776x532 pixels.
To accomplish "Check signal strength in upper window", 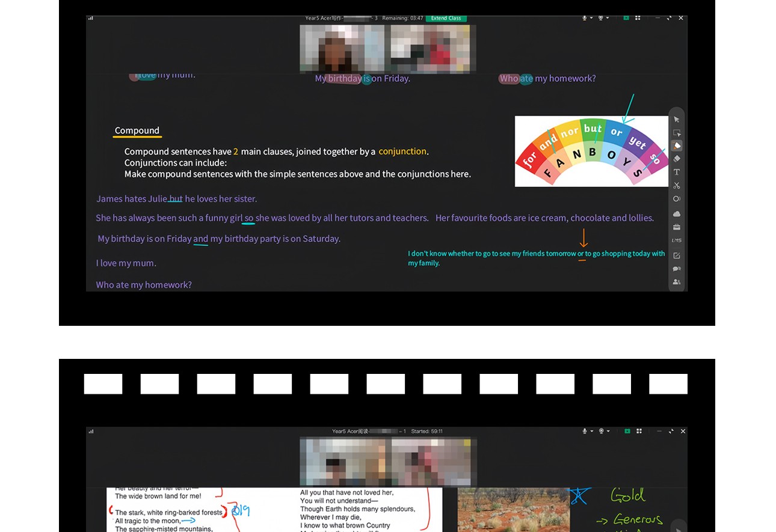I will [91, 19].
